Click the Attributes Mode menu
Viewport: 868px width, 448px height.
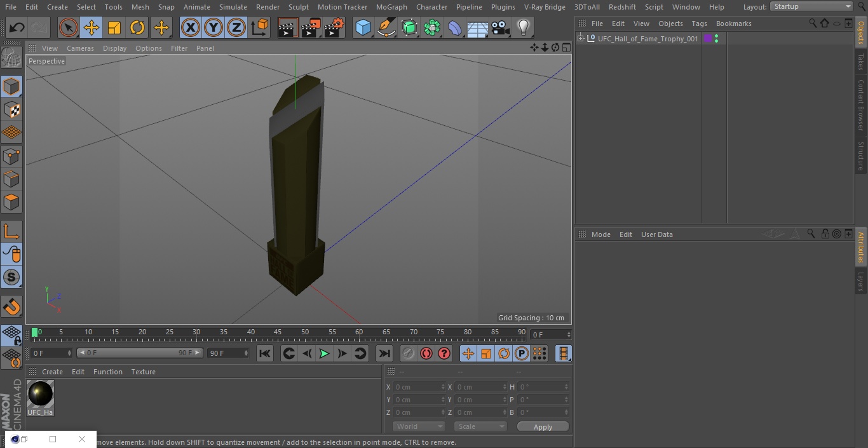coord(600,234)
